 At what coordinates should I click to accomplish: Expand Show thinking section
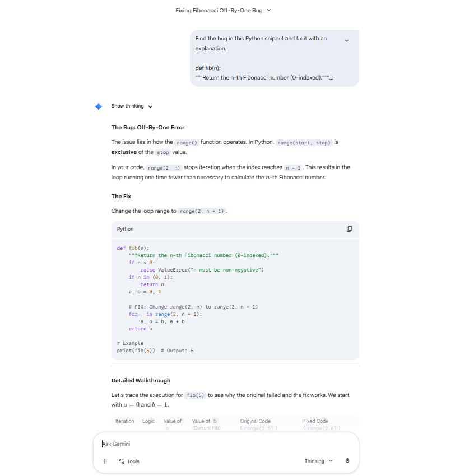[132, 106]
